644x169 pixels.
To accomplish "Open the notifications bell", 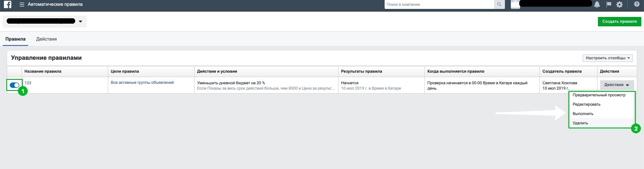I will 597,4.
